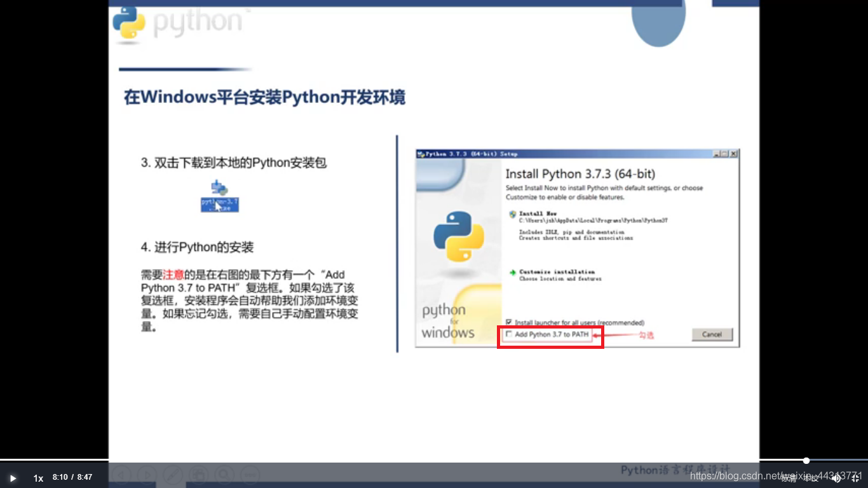Image resolution: width=868 pixels, height=488 pixels.
Task: Click the Install Python 3.7.3 (64-bit) title
Action: 580,174
